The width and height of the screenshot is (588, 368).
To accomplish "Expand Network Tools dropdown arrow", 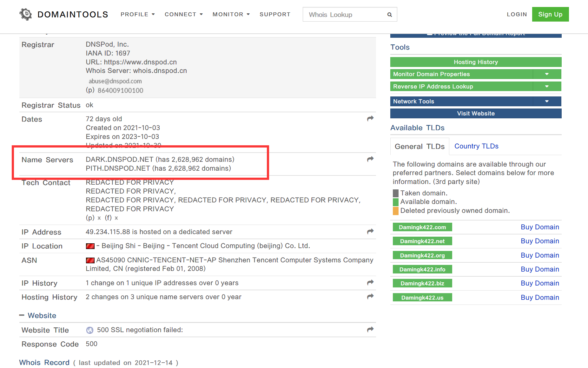I will click(547, 101).
